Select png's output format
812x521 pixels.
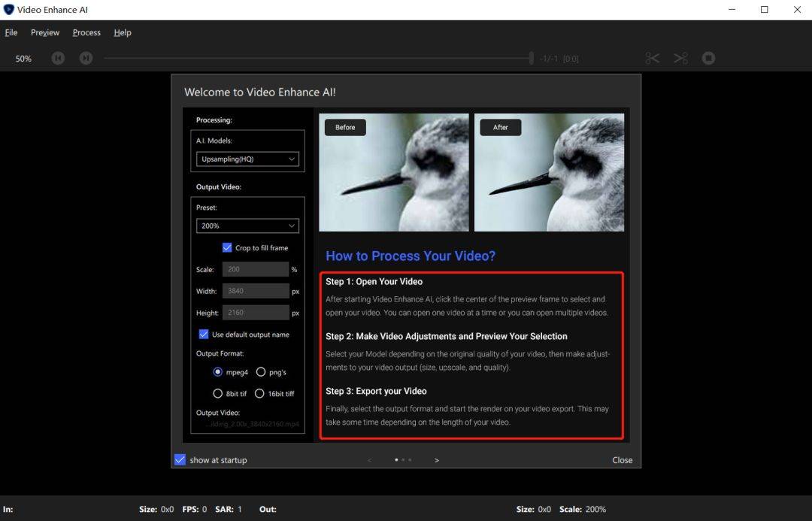[x=260, y=372]
